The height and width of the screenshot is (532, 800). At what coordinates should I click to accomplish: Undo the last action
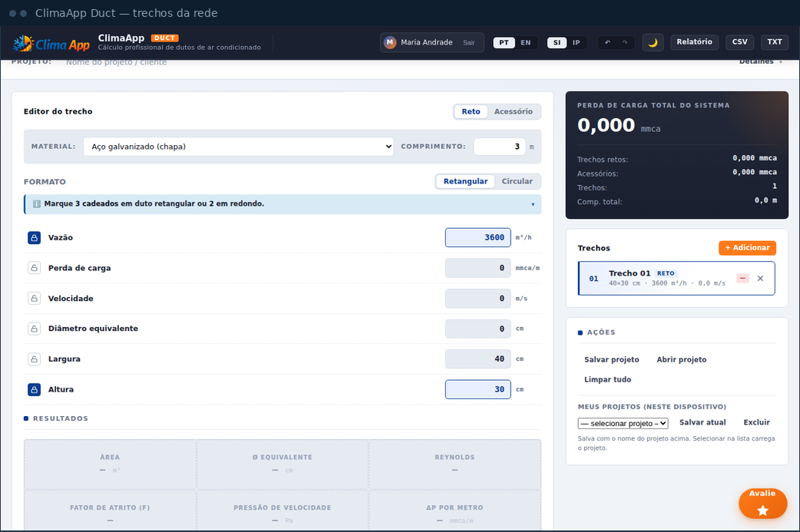[x=607, y=42]
